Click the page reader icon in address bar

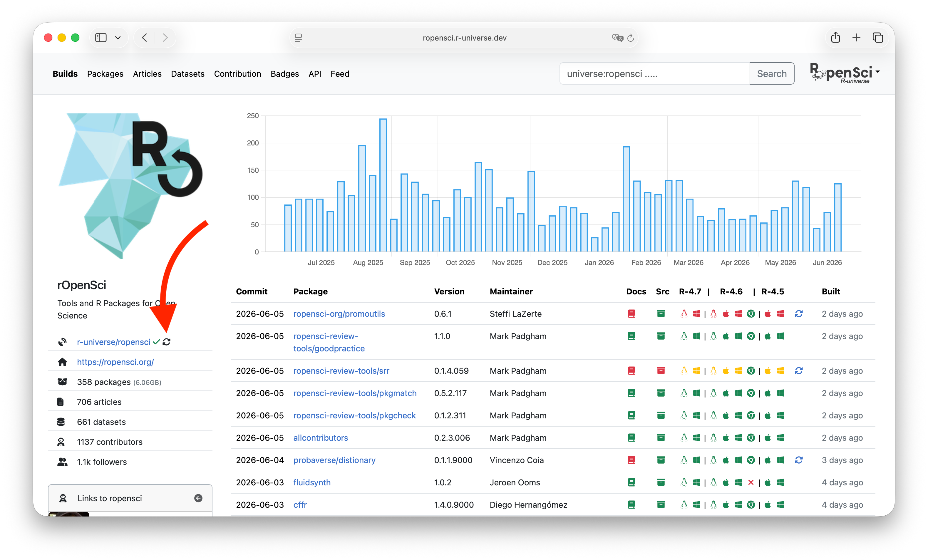pos(298,38)
